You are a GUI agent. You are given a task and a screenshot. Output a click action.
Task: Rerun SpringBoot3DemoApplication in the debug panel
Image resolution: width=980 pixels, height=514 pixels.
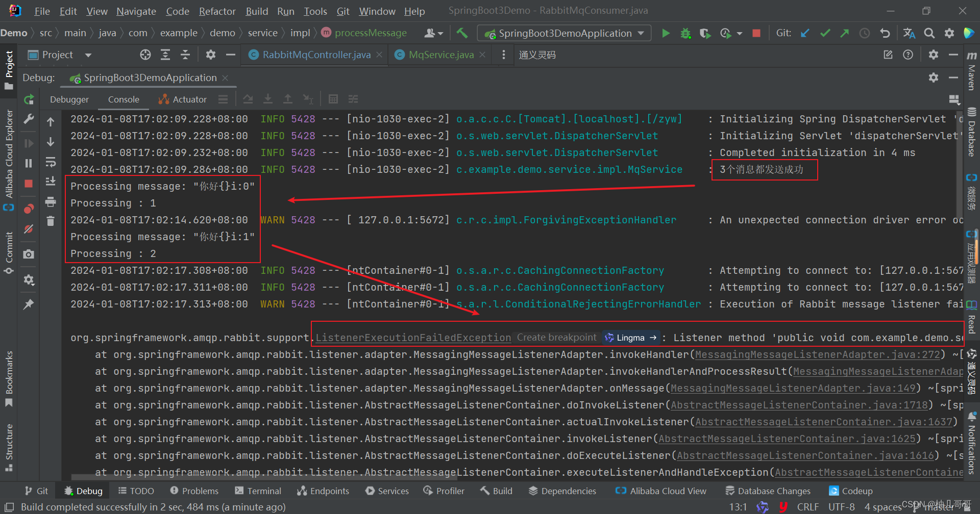pyautogui.click(x=29, y=99)
